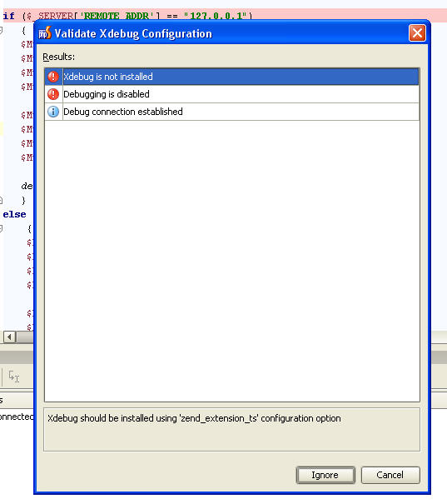Click the editor's horizontal scrollbar track
Viewport: 447px width, 504px height.
coord(25,337)
